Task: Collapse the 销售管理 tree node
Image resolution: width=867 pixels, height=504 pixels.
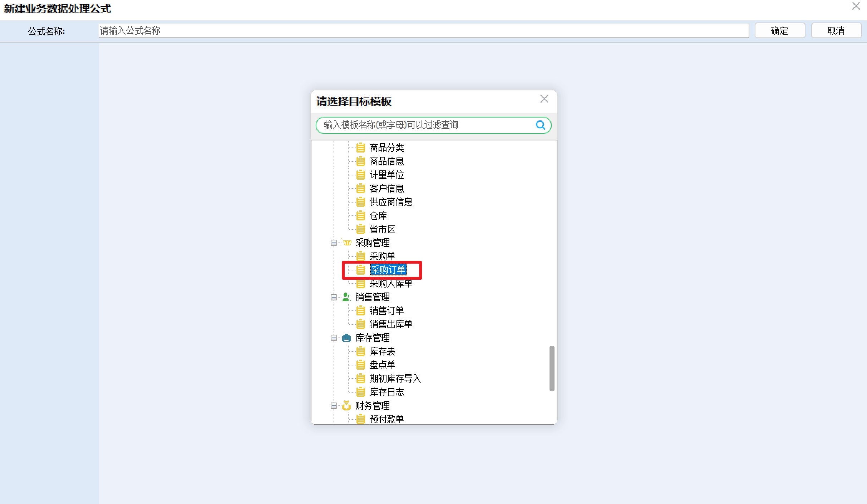Action: (334, 297)
